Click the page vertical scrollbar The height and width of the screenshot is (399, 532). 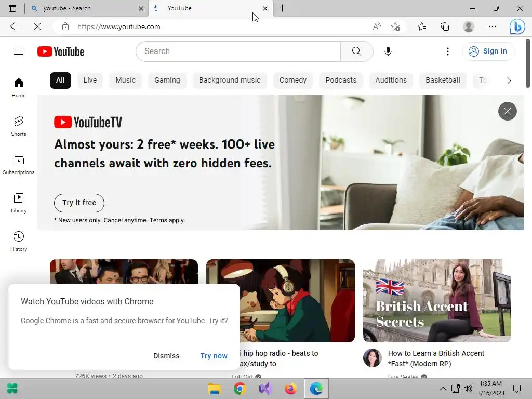(528, 63)
